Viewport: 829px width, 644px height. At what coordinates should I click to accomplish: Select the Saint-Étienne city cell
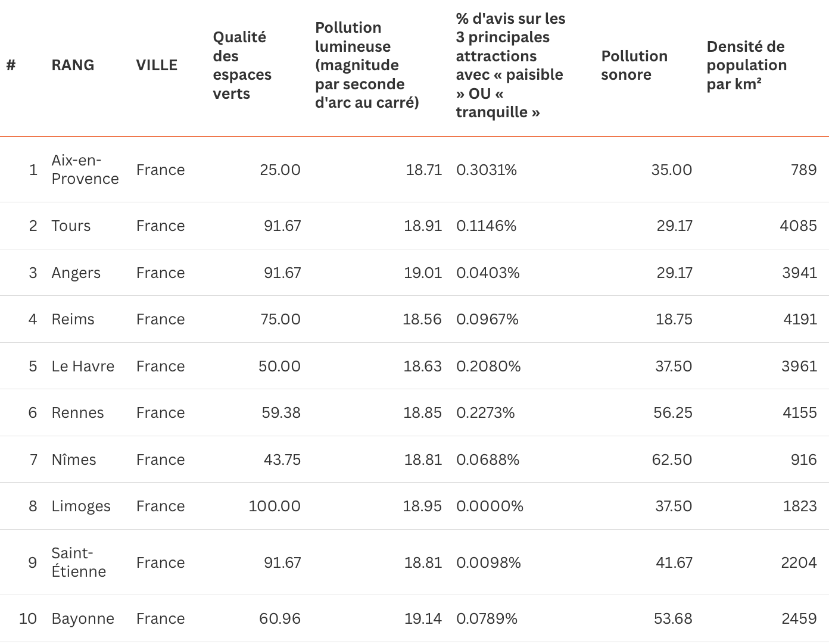[x=79, y=562]
